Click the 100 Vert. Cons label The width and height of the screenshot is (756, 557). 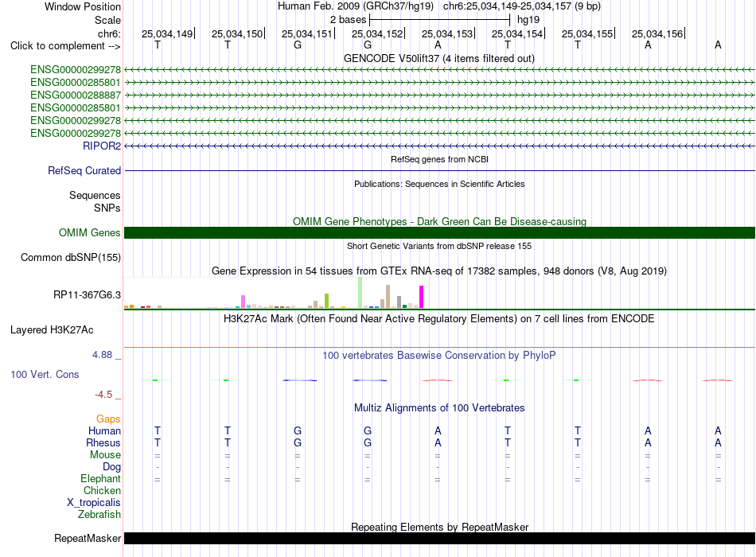click(x=45, y=375)
